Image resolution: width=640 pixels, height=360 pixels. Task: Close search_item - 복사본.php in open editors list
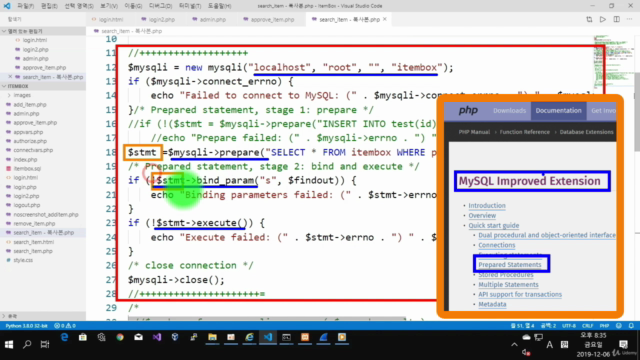(10, 77)
